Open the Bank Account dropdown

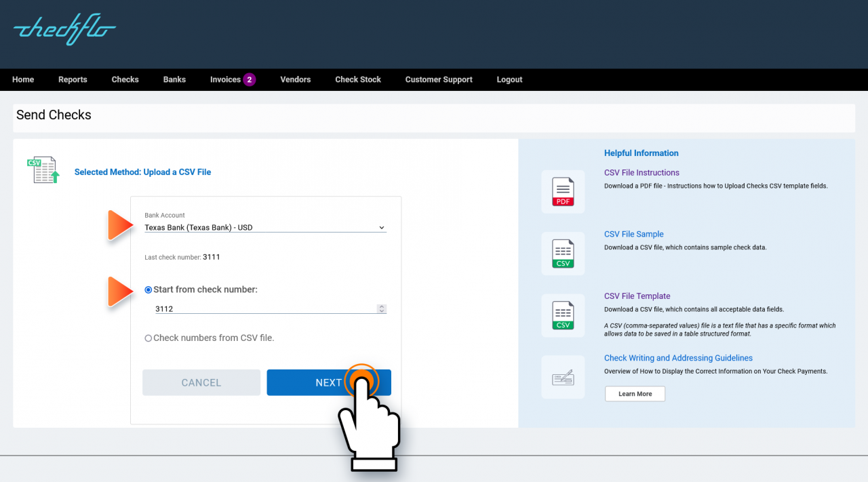(x=264, y=227)
